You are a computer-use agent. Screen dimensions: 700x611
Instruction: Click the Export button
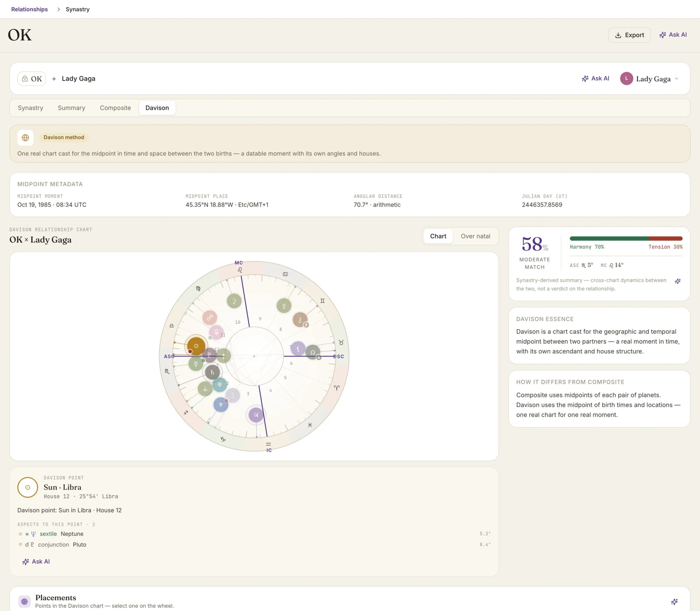(629, 35)
